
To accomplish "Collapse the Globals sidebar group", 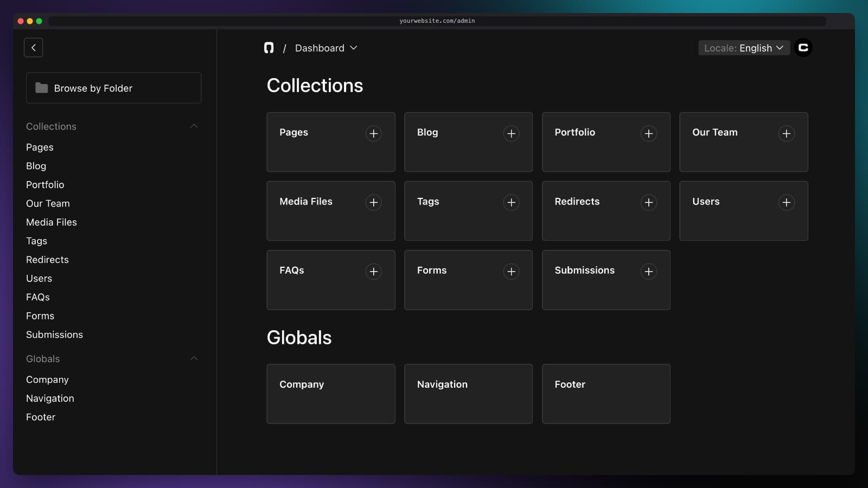I will pyautogui.click(x=194, y=358).
